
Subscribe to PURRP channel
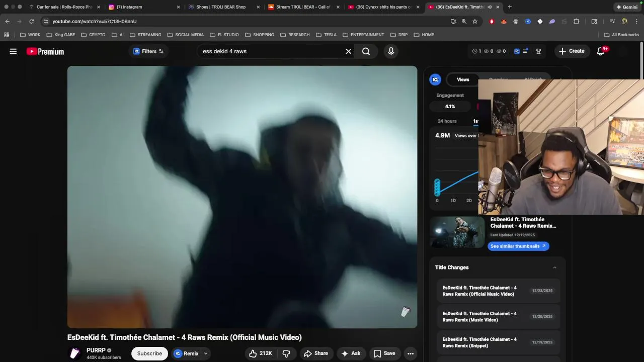point(149,353)
